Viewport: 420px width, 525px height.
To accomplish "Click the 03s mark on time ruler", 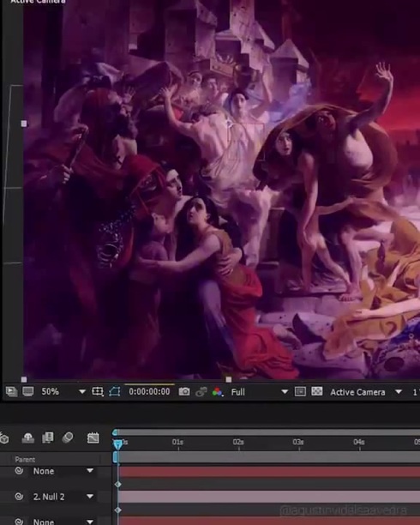I will [298, 443].
